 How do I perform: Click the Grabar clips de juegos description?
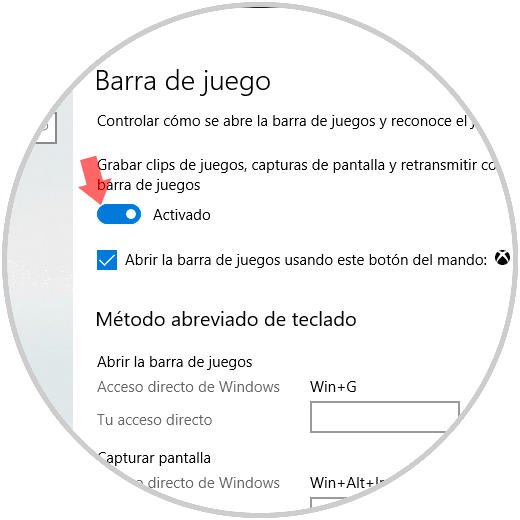coord(296,175)
